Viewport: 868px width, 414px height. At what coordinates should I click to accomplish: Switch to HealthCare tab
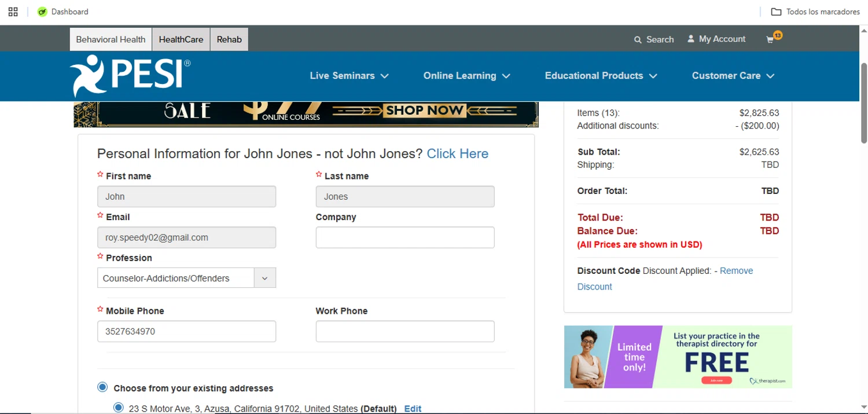tap(181, 39)
